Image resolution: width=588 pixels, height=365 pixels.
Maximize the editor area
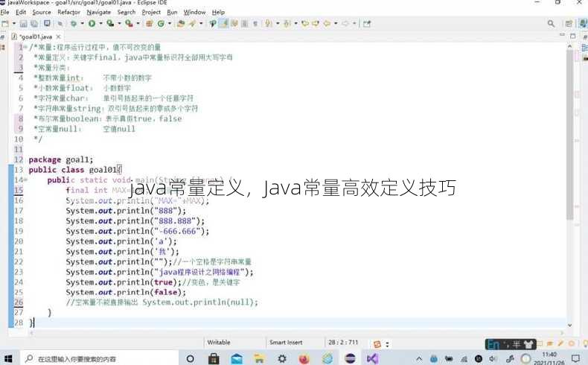[x=572, y=36]
